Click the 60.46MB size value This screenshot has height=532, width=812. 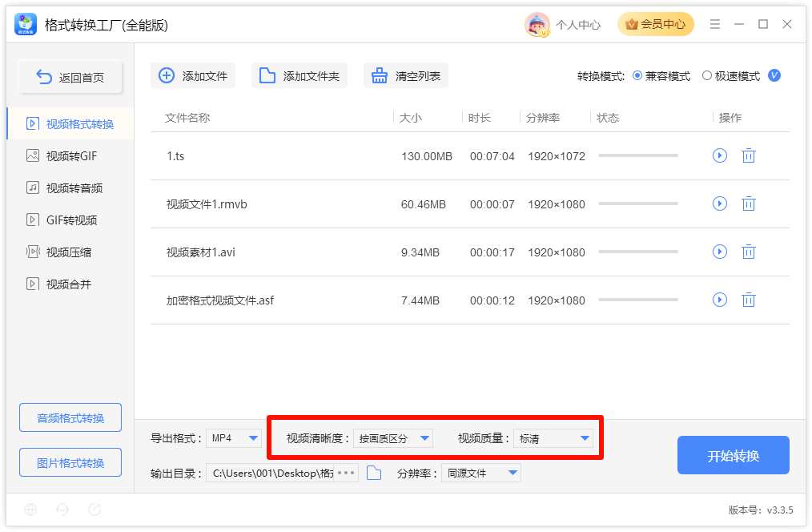pyautogui.click(x=424, y=204)
